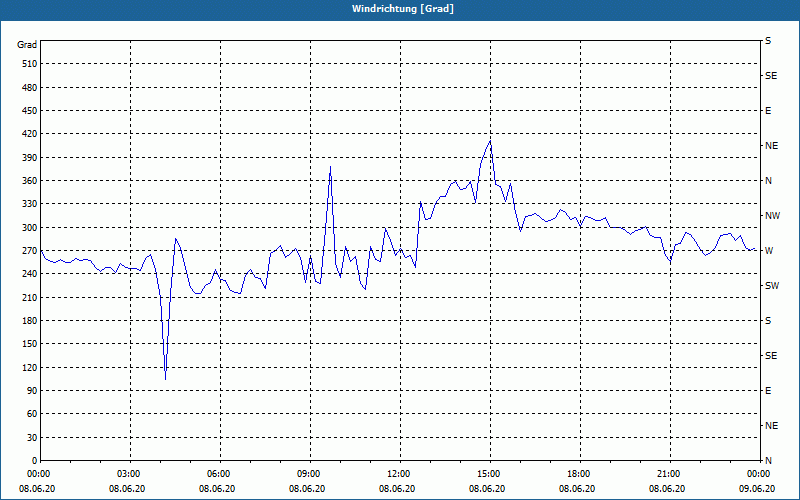Click the chart title "Windrichtung [Grad]"
This screenshot has width=800, height=500.
pos(403,9)
